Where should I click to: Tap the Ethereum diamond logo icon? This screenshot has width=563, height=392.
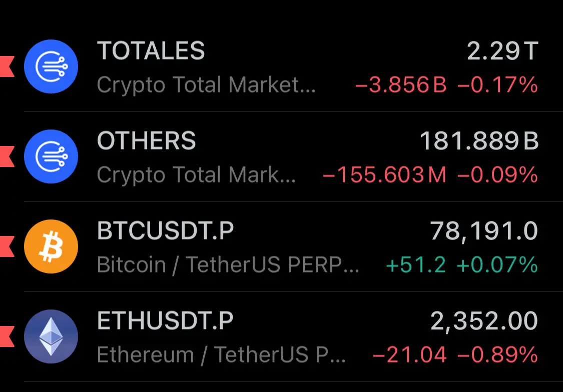(51, 336)
